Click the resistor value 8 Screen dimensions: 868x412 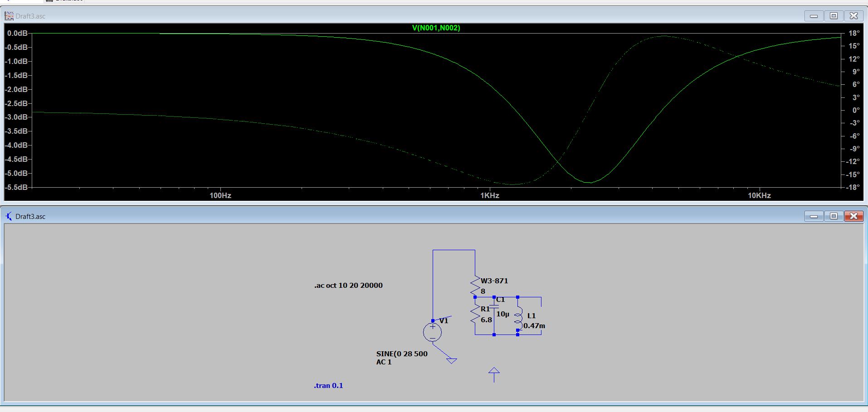coord(483,291)
